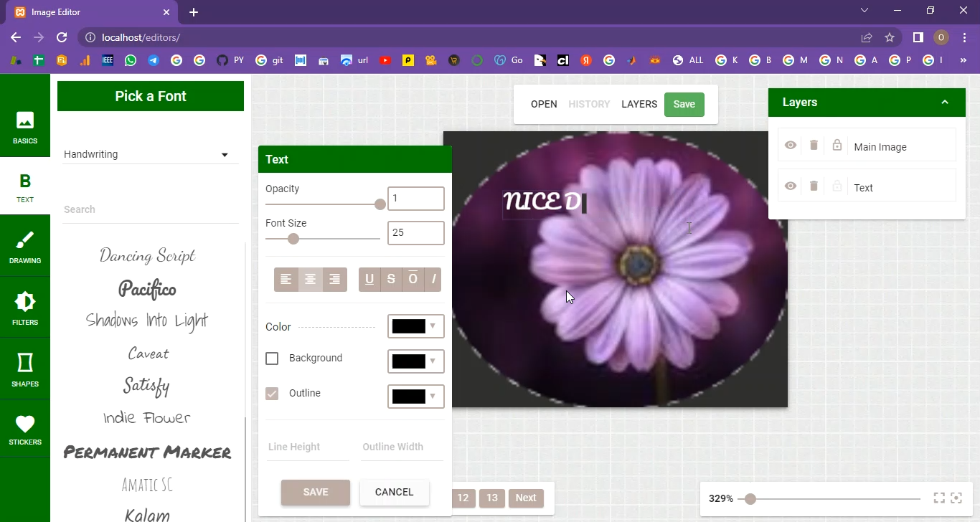
Task: Open the LAYERS menu item
Action: 639,104
